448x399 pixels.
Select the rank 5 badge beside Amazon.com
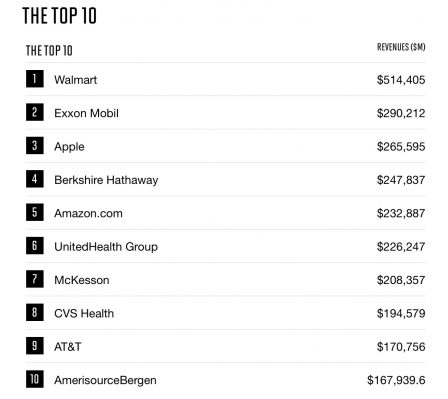[35, 212]
